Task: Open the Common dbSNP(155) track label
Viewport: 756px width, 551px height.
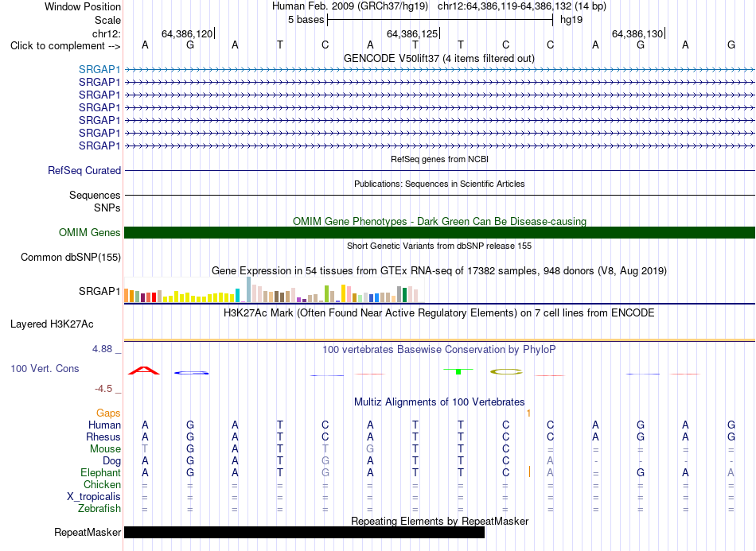Action: (70, 257)
